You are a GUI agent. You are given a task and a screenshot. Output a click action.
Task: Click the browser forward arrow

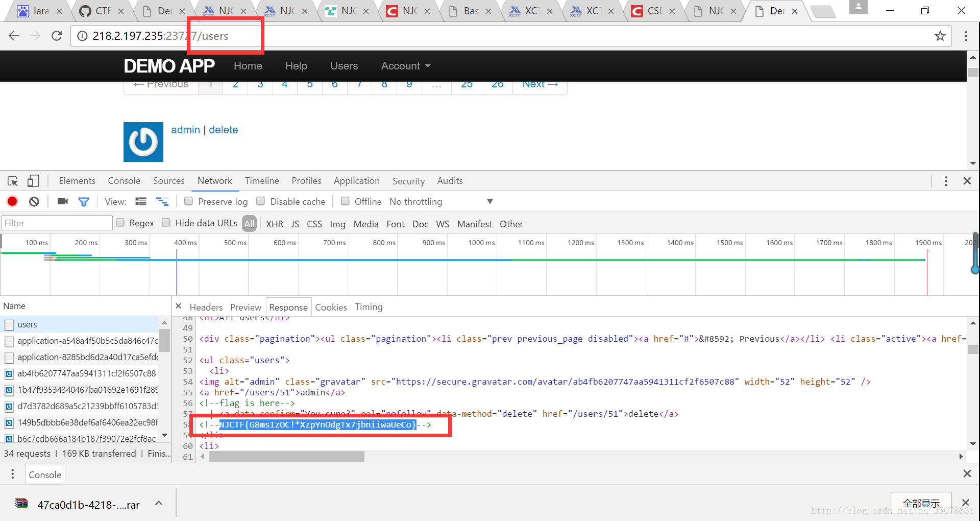coord(35,36)
